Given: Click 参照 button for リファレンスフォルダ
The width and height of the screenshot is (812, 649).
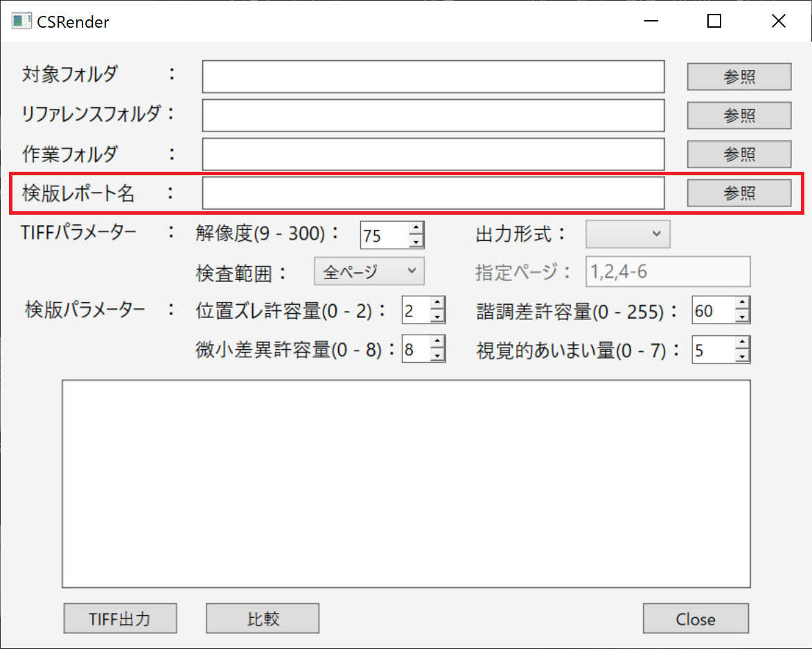Looking at the screenshot, I should click(739, 116).
